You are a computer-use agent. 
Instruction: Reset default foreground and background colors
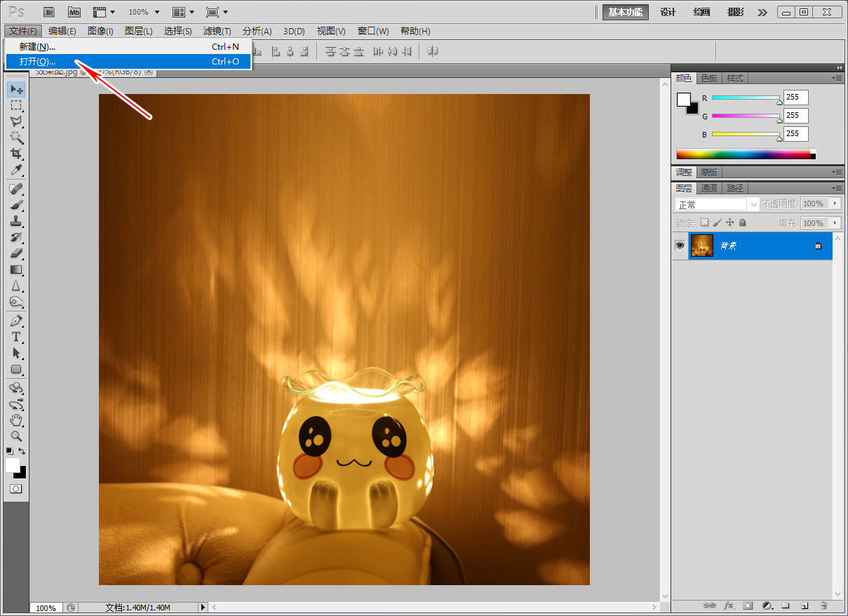point(10,450)
